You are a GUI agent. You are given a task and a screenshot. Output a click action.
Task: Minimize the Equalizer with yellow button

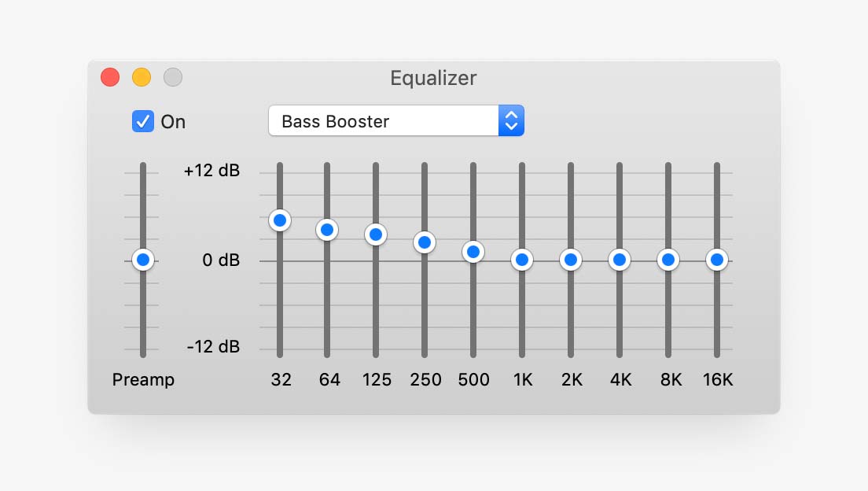[142, 77]
